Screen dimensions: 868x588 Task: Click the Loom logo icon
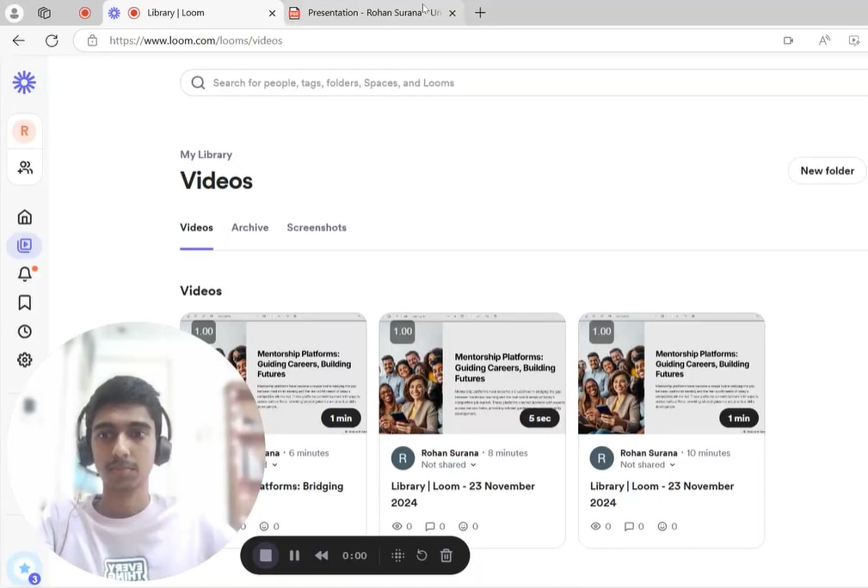coord(24,83)
